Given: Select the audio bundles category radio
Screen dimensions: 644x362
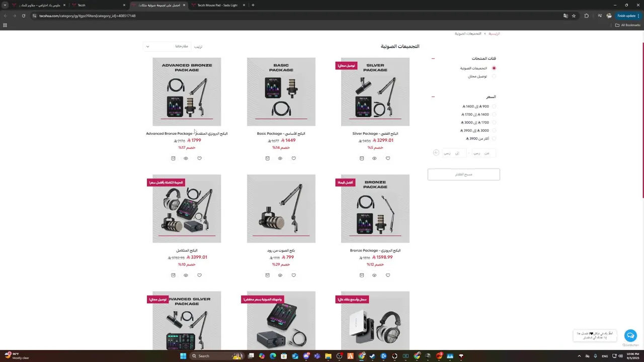Looking at the screenshot, I should coord(494,68).
